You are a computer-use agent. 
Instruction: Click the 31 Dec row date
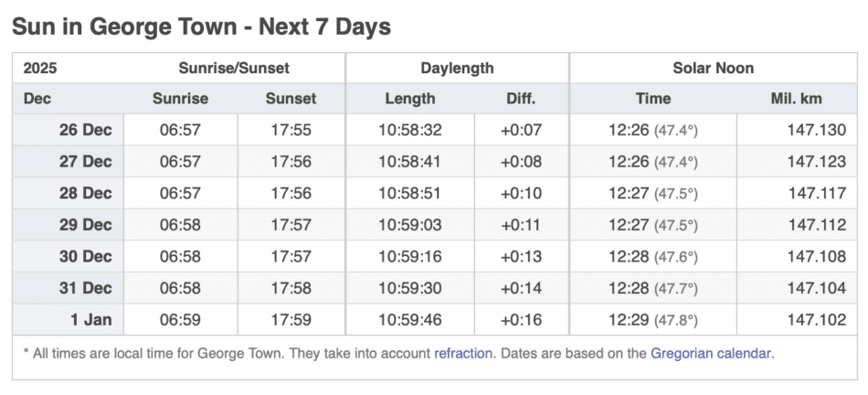pos(85,289)
